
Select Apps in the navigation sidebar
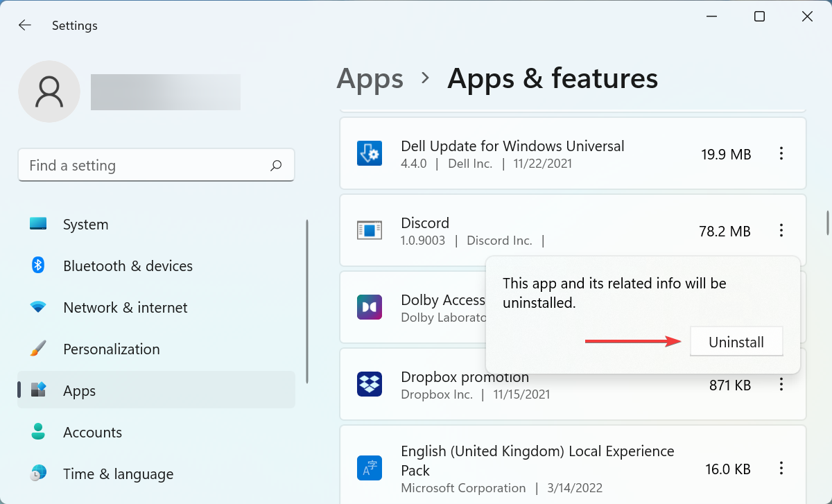(x=79, y=390)
